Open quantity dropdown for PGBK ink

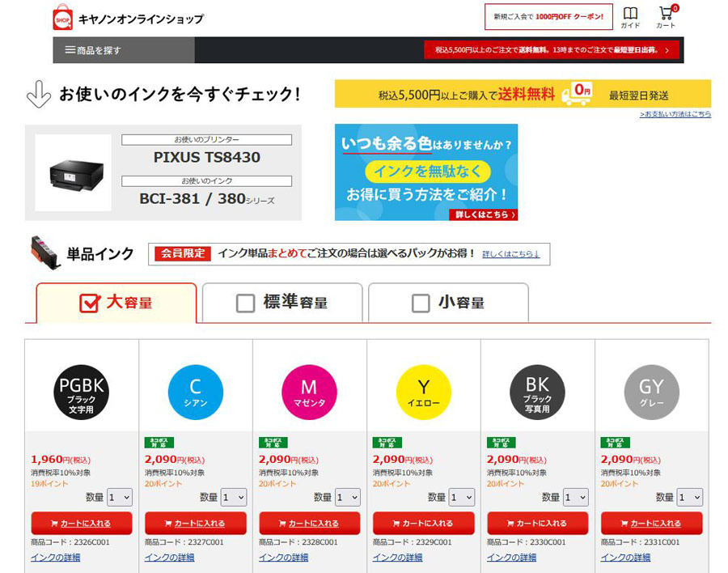[x=120, y=497]
